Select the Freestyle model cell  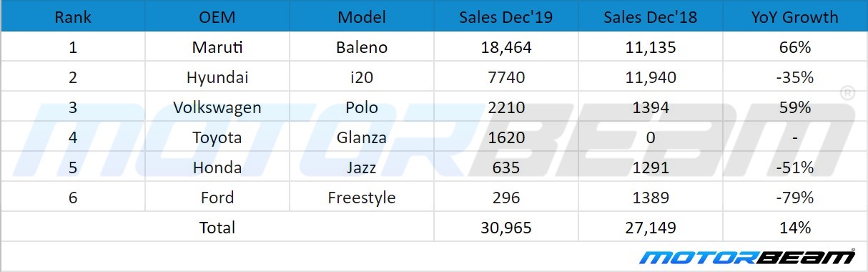tap(362, 198)
